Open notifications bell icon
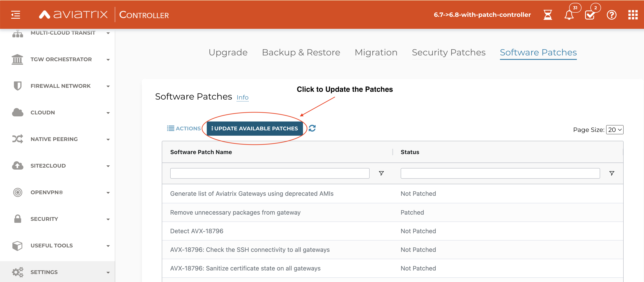Viewport: 644px width, 282px height. tap(569, 15)
